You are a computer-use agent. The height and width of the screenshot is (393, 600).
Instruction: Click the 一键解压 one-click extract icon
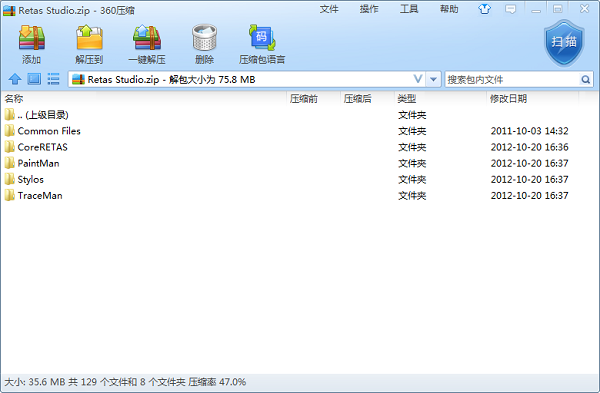point(147,38)
